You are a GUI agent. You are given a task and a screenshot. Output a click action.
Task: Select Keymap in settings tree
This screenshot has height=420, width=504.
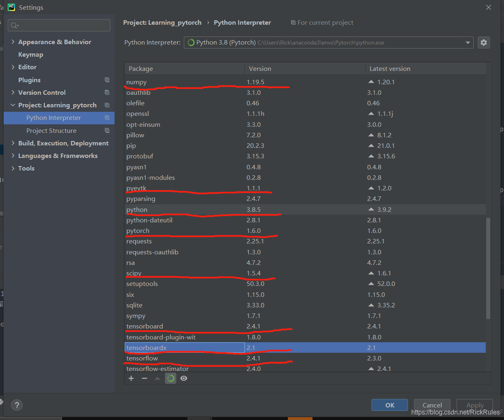pos(31,54)
